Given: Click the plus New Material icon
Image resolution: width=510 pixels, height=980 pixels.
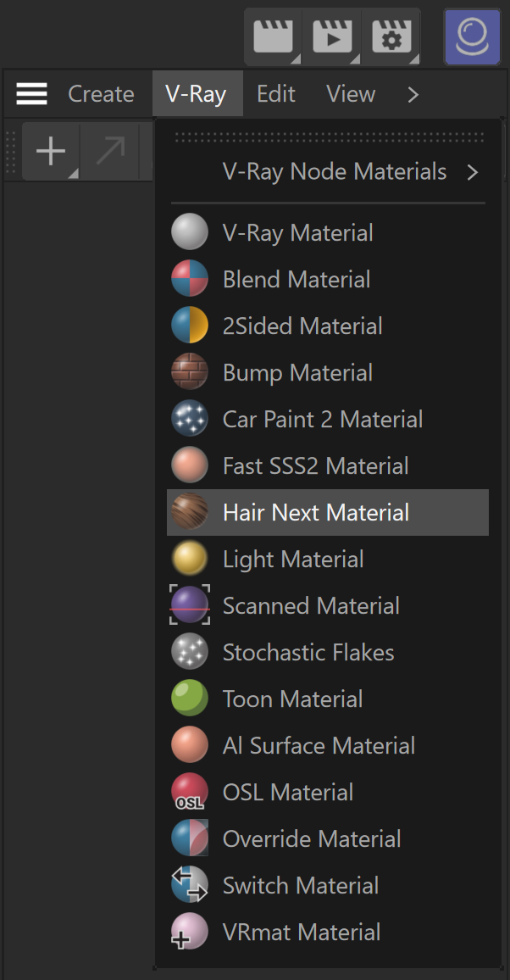Looking at the screenshot, I should point(51,151).
